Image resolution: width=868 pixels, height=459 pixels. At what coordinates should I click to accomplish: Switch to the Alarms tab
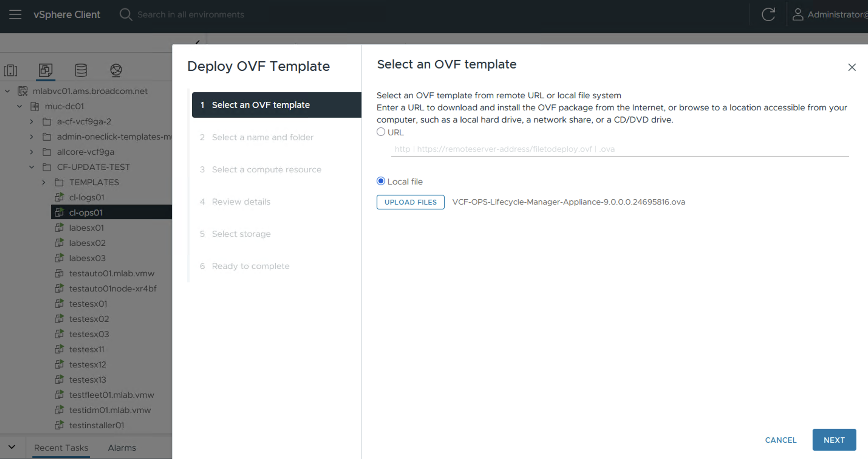[122, 447]
